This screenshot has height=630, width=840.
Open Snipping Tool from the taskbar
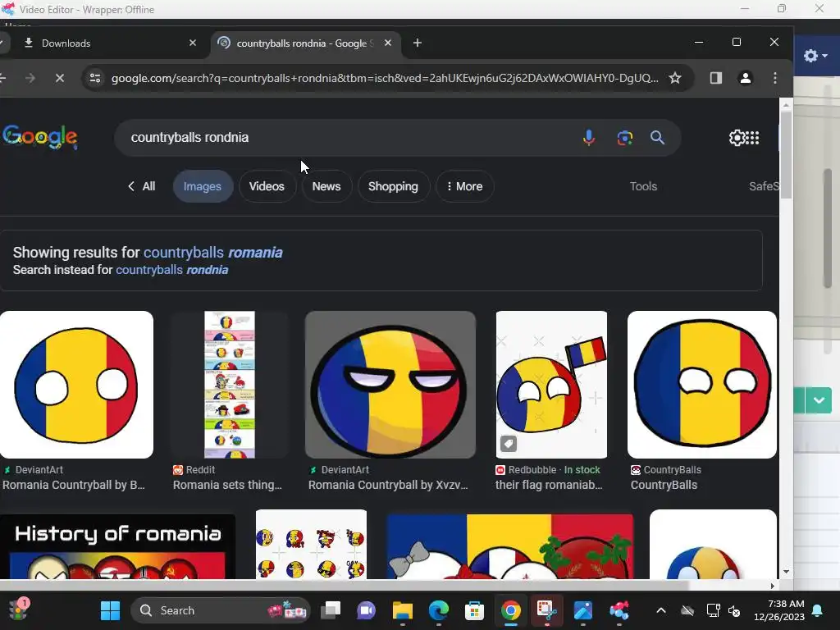[x=546, y=610]
